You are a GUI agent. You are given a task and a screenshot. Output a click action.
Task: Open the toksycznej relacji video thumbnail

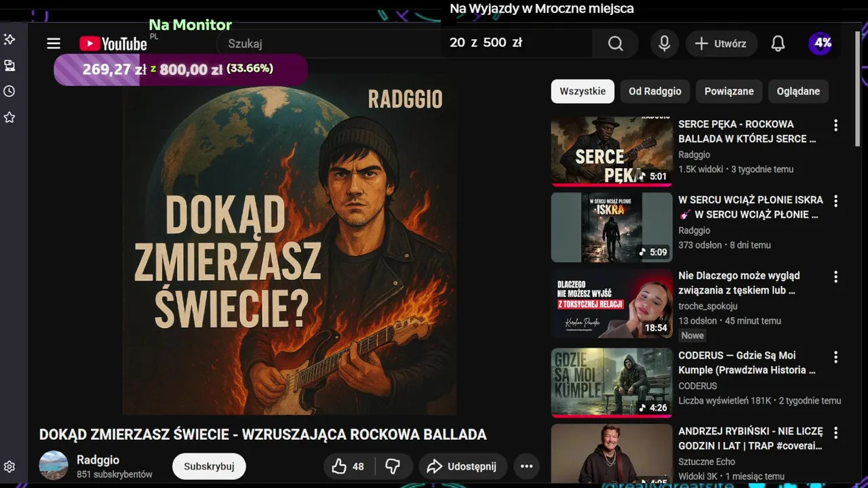click(612, 303)
